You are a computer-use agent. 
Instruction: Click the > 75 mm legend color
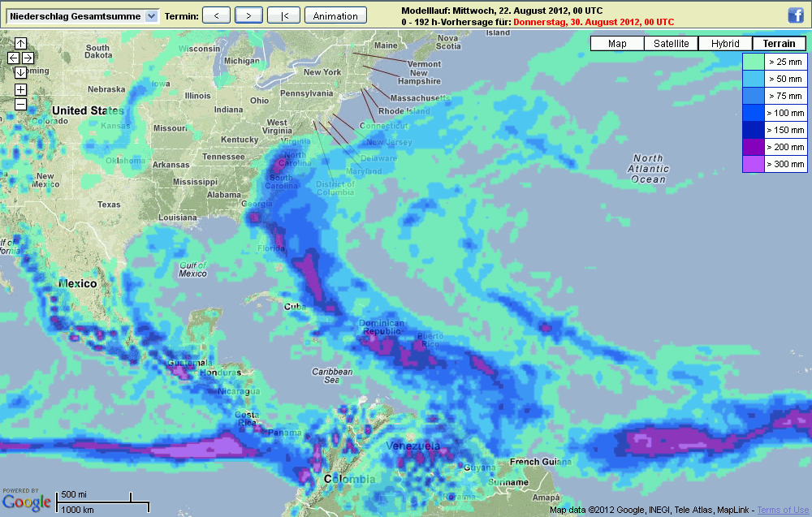point(754,96)
